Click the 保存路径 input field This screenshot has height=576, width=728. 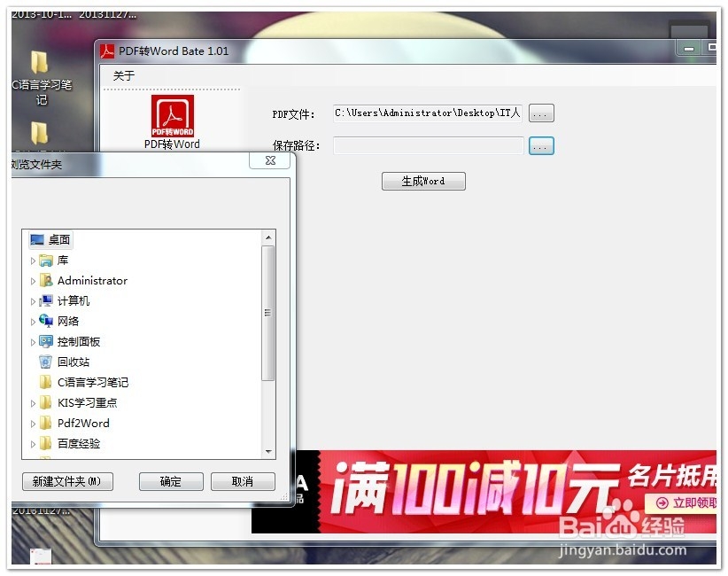point(428,146)
